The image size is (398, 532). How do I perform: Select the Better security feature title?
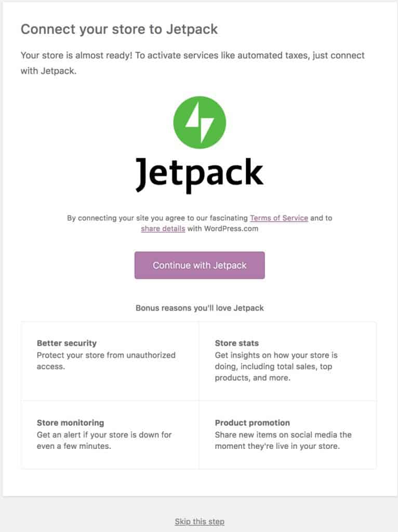(67, 343)
